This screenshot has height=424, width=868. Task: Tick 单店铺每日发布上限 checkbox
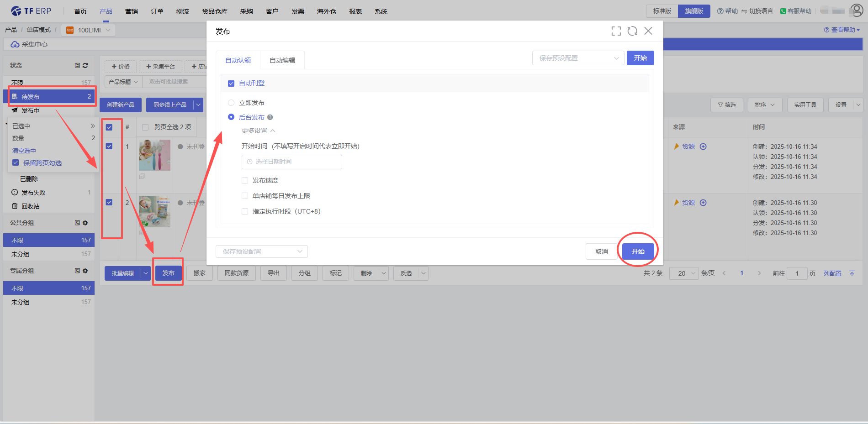pyautogui.click(x=245, y=196)
